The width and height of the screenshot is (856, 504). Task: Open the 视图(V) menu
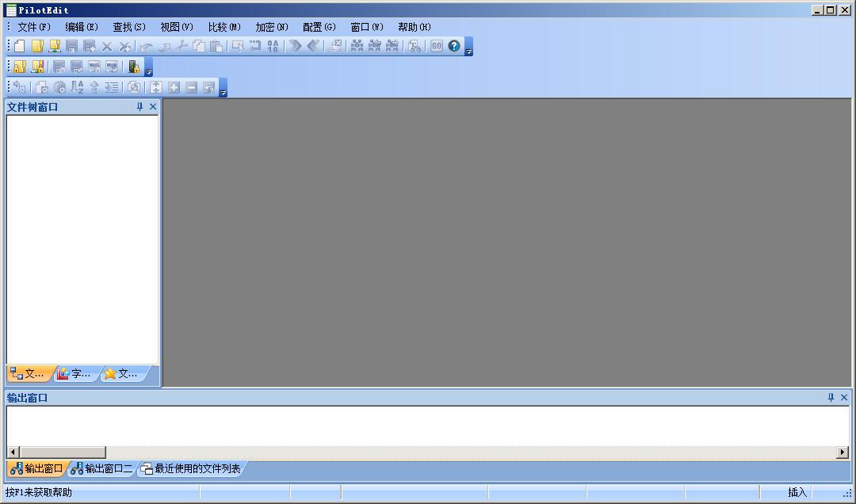[x=176, y=27]
